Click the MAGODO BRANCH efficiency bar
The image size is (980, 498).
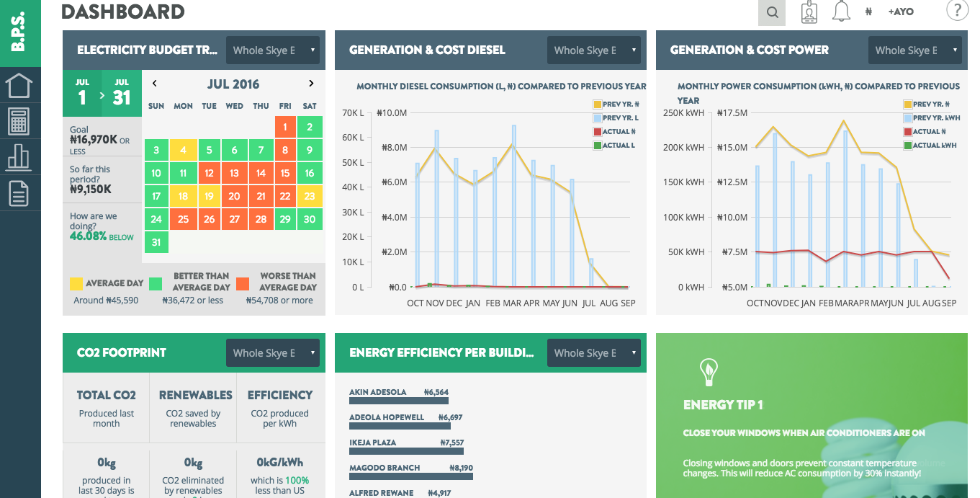[x=411, y=476]
